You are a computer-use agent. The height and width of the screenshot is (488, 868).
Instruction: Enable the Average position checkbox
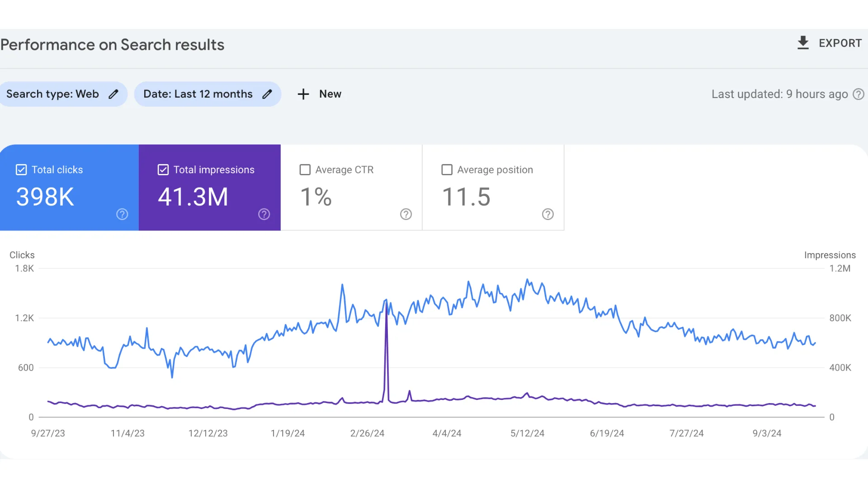[447, 170]
